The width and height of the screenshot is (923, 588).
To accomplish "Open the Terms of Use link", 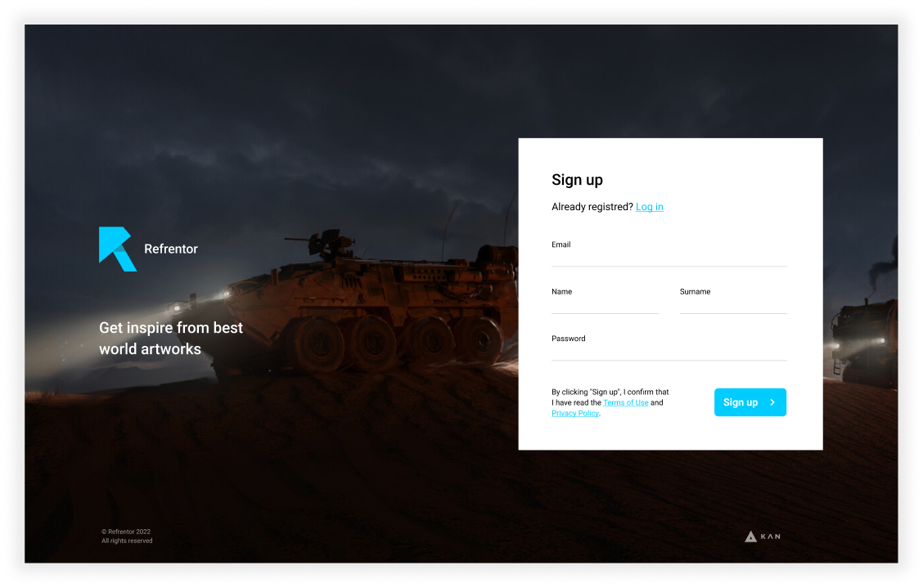I will tap(626, 402).
